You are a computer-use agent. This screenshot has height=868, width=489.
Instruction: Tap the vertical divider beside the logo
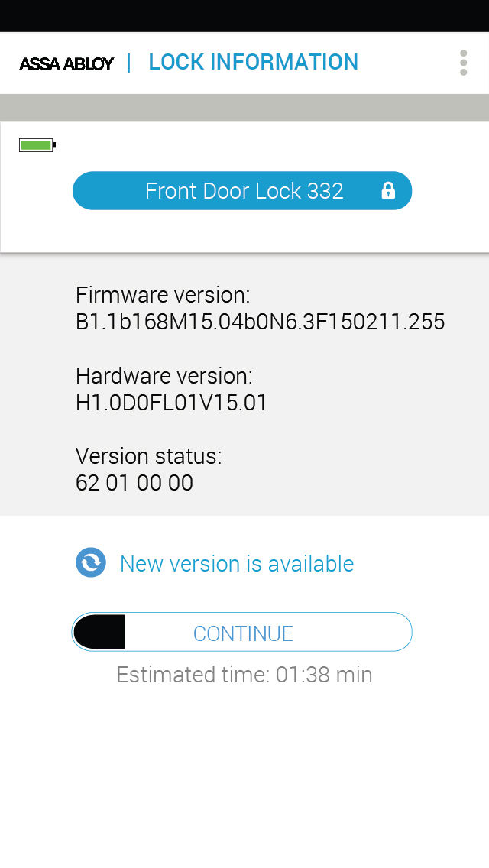[x=129, y=63]
